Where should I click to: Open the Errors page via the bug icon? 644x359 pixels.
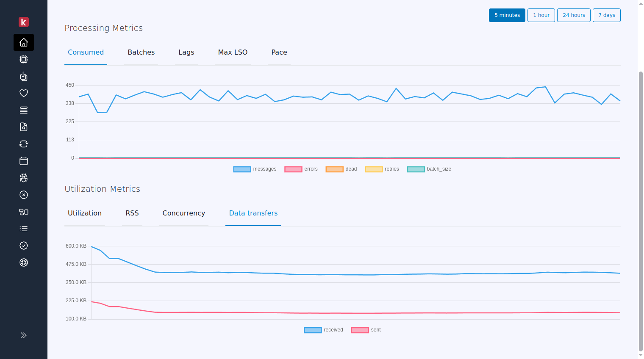coord(23,178)
